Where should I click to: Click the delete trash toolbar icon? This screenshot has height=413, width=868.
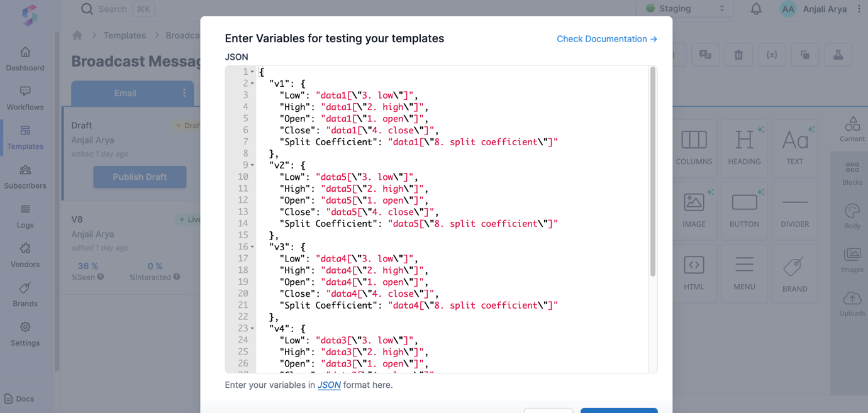tap(738, 55)
